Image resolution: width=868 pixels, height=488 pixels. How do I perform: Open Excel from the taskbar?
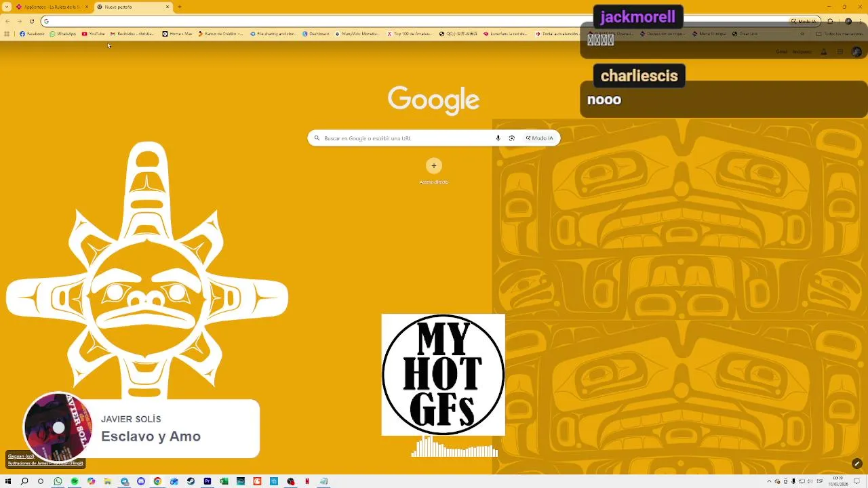[224, 481]
